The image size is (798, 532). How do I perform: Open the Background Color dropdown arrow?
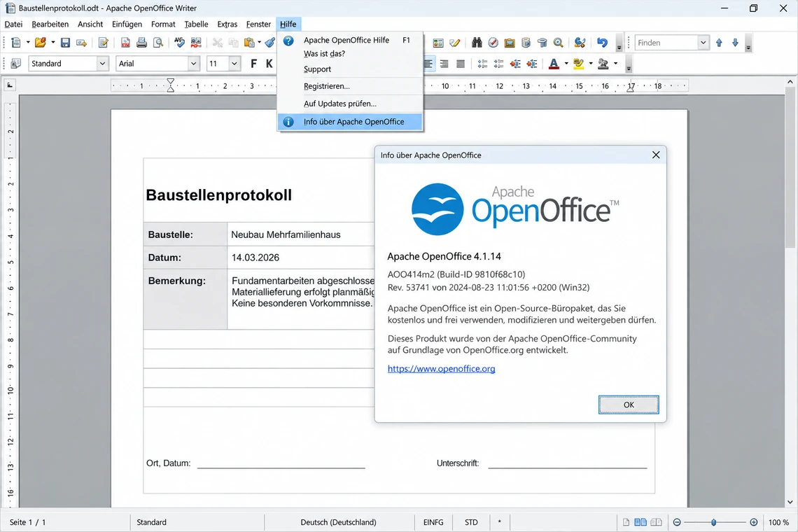click(615, 64)
